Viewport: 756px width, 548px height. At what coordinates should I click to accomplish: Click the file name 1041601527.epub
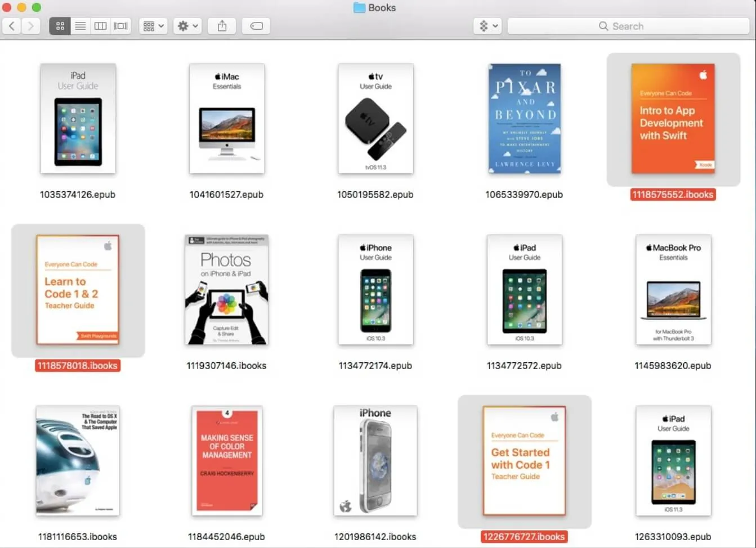pyautogui.click(x=226, y=195)
